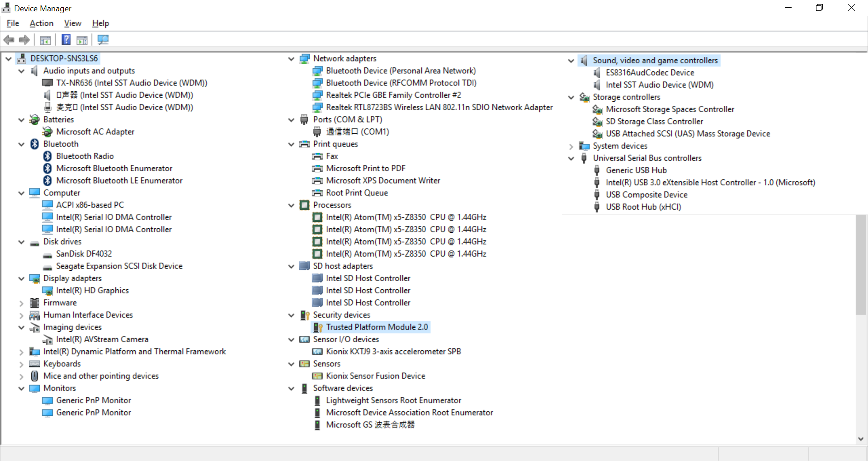This screenshot has height=461, width=868.
Task: Click the Keyboards category icon
Action: pyautogui.click(x=34, y=364)
